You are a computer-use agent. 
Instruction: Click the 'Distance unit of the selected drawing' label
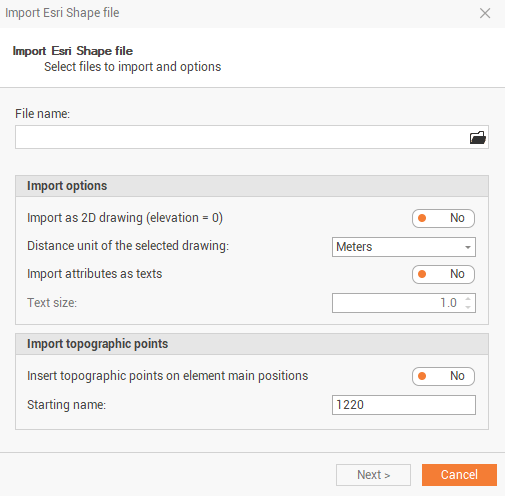(128, 246)
